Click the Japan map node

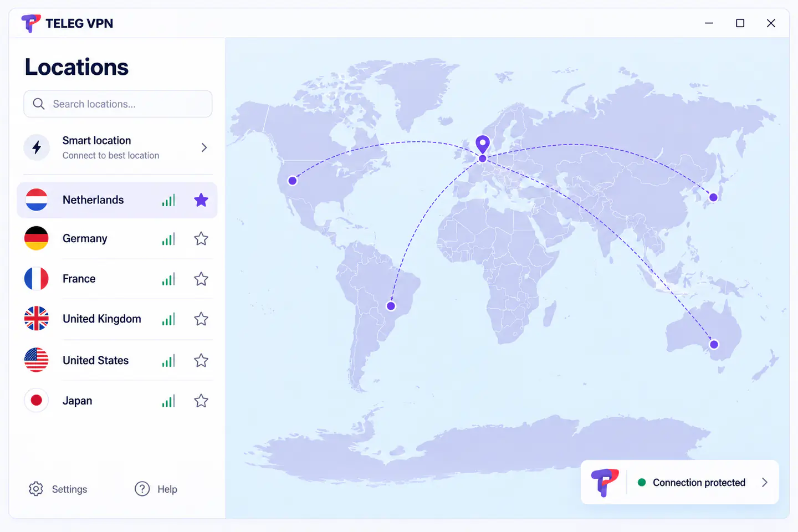coord(713,197)
